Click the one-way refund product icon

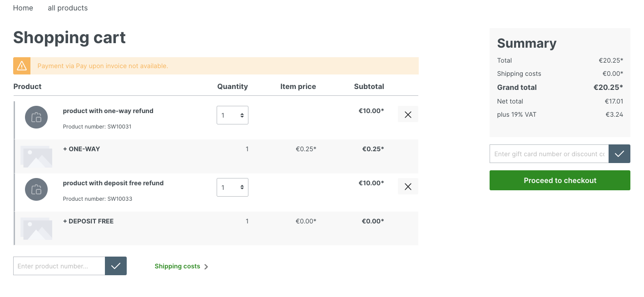(x=36, y=117)
